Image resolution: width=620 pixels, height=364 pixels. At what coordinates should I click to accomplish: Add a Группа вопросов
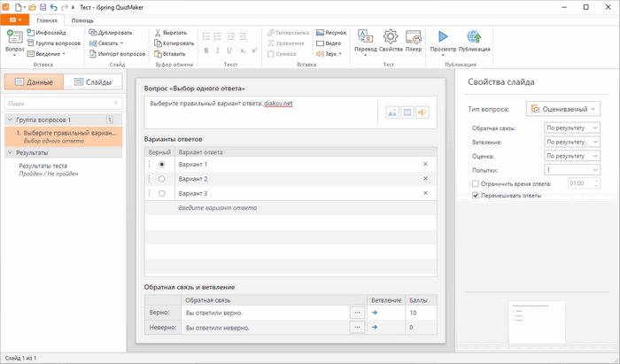(x=53, y=43)
